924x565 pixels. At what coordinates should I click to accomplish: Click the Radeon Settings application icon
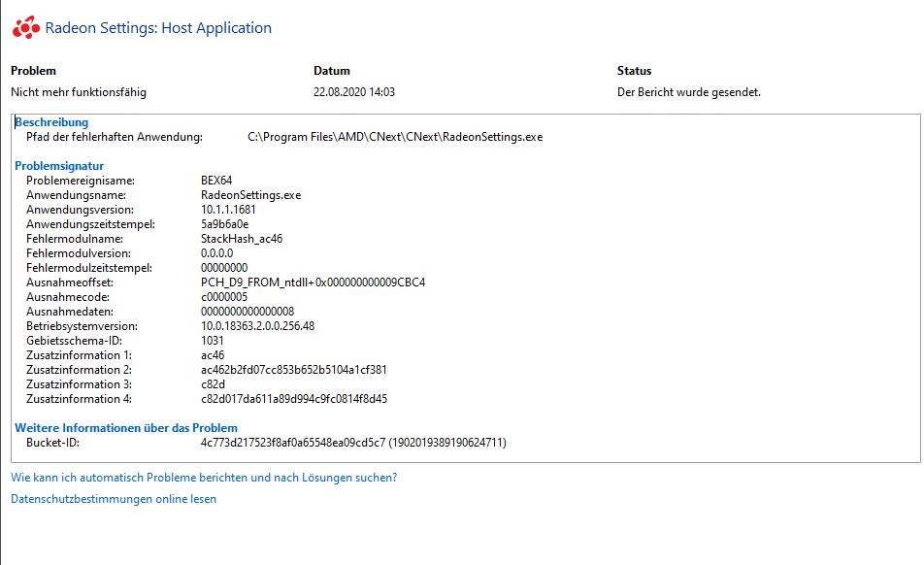point(26,28)
